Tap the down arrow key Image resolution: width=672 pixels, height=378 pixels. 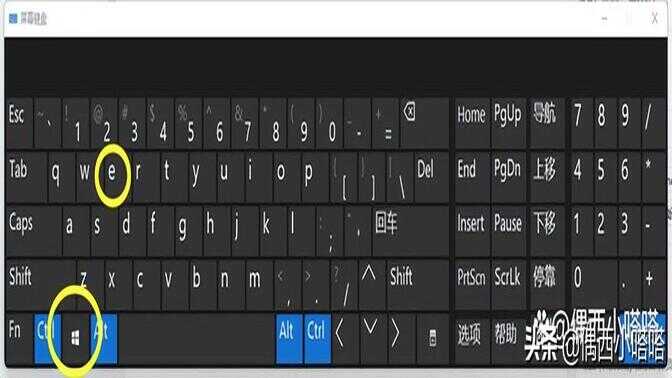click(x=370, y=328)
